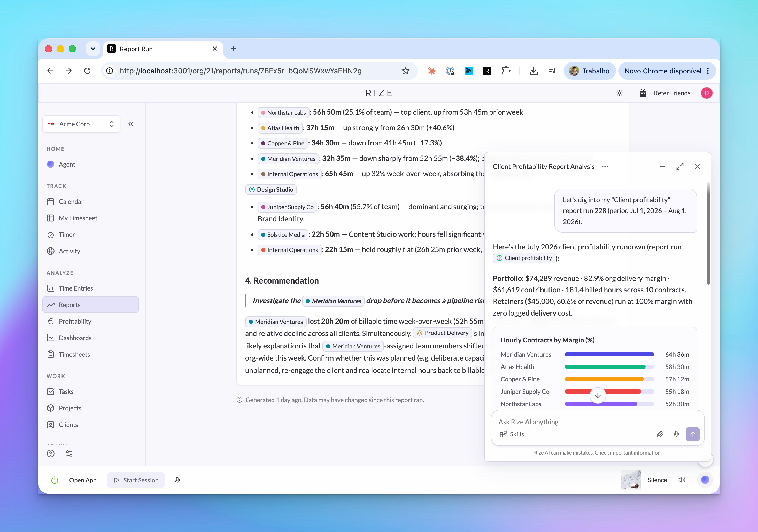Open a new browser tab
Image resolution: width=758 pixels, height=532 pixels.
(x=233, y=49)
